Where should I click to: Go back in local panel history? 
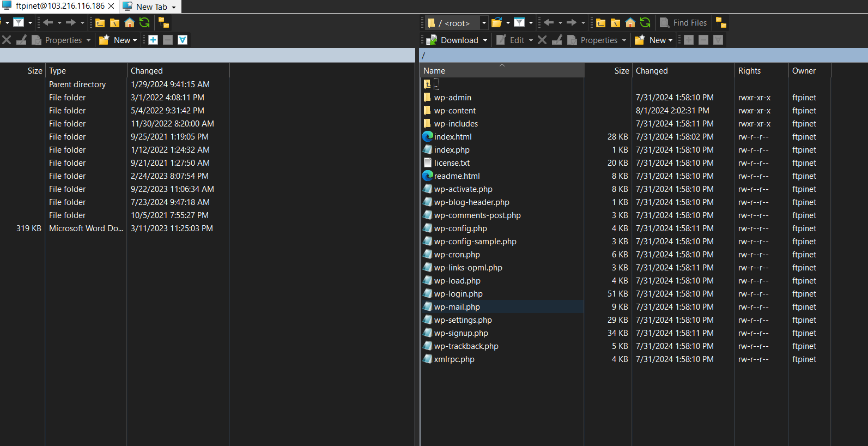(48, 23)
